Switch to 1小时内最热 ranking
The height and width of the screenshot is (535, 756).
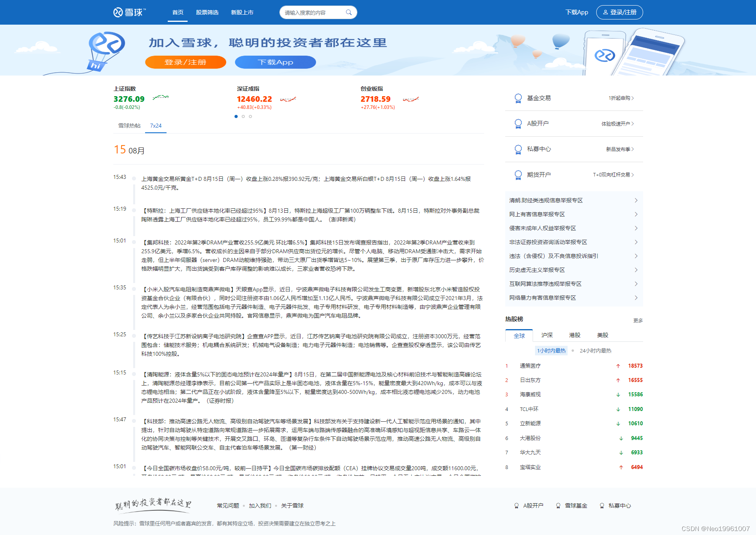click(551, 351)
